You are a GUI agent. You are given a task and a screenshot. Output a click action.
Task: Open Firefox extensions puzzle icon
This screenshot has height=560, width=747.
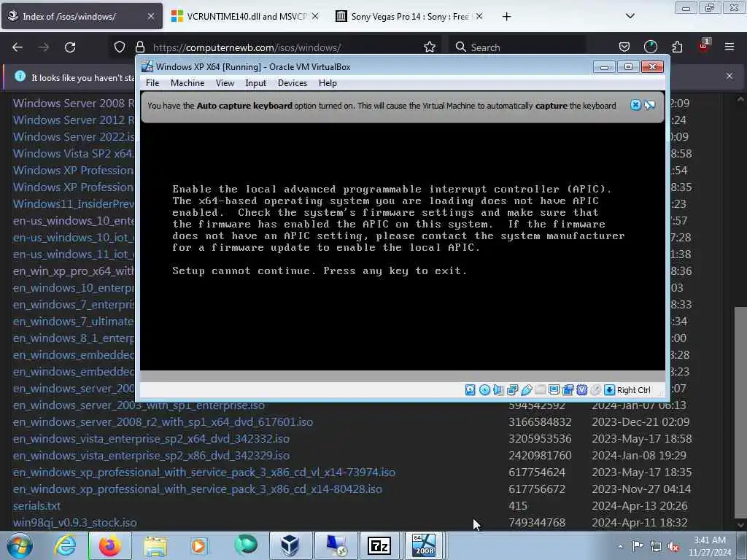coord(677,47)
